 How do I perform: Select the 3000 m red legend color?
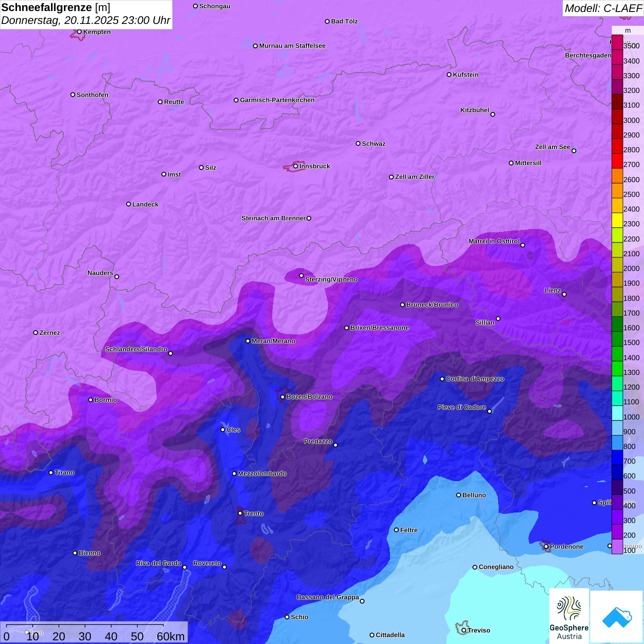(x=617, y=116)
